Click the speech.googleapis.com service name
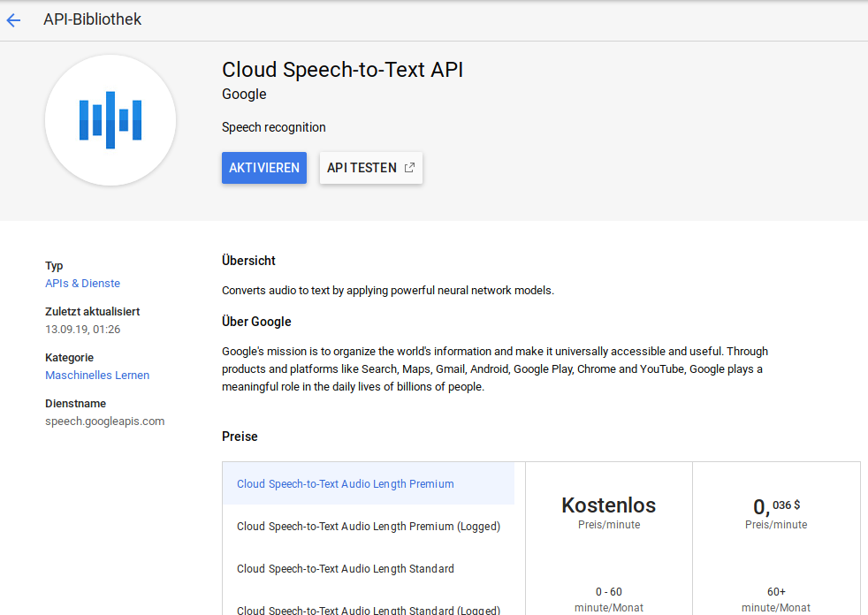This screenshot has height=615, width=868. coord(104,421)
